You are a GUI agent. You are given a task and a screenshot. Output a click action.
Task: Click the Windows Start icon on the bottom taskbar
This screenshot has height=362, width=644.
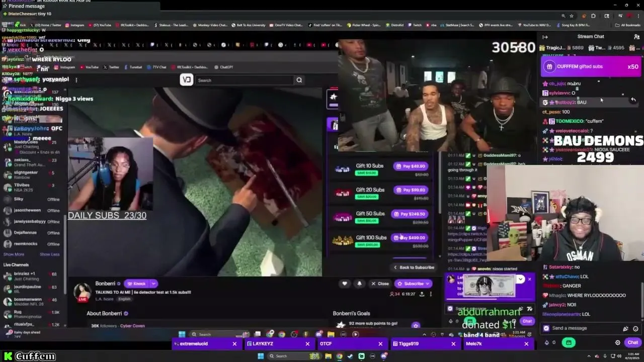(x=260, y=356)
